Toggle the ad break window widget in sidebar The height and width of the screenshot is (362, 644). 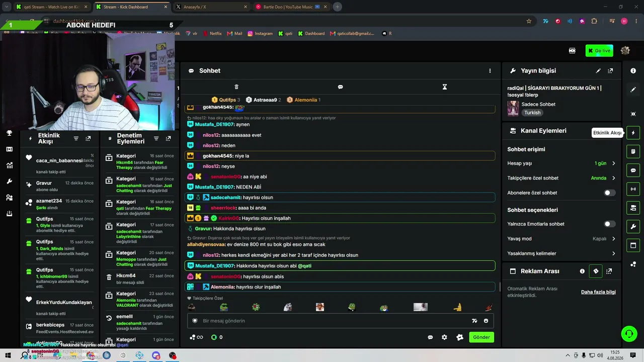pyautogui.click(x=633, y=245)
